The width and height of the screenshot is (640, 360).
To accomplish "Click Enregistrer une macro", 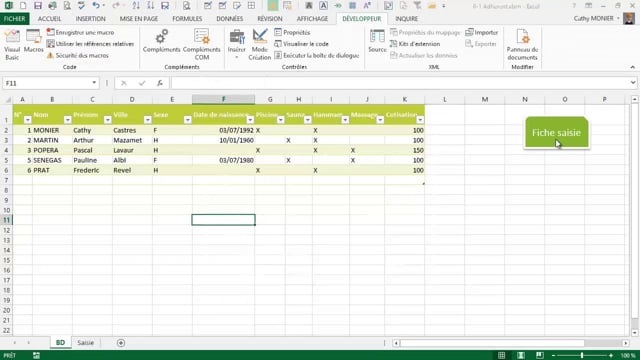I will click(x=80, y=32).
